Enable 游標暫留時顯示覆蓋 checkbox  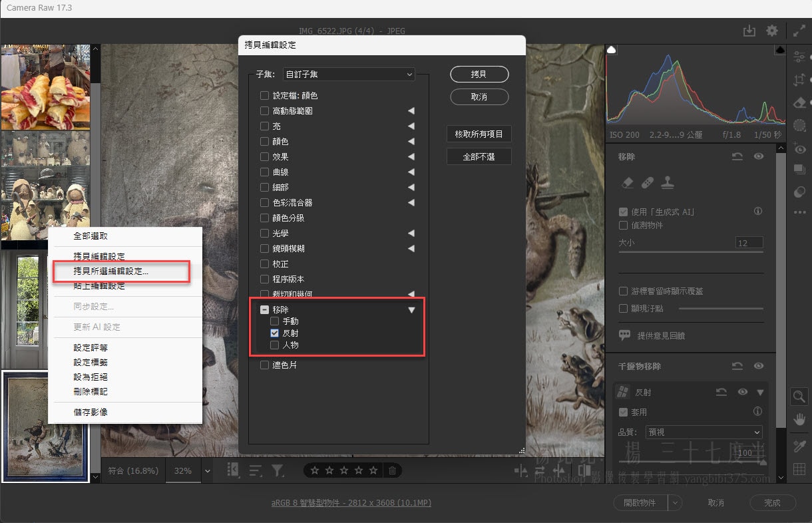pyautogui.click(x=624, y=291)
